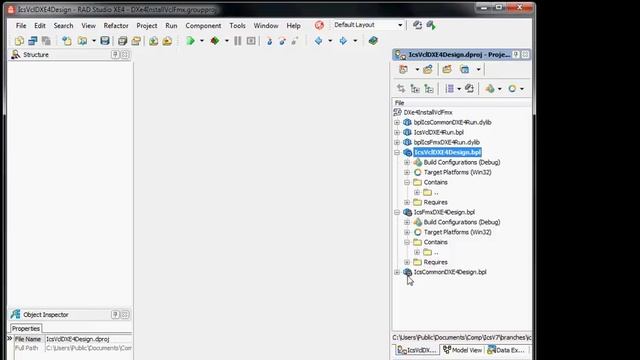640x360 pixels.
Task: Pin the Structure panel with pushpin button
Action: tap(115, 55)
